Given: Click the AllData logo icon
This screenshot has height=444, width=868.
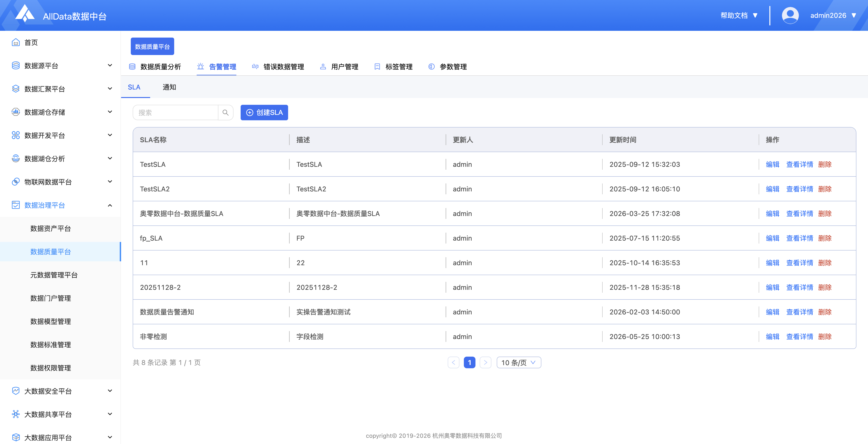Looking at the screenshot, I should [x=25, y=14].
